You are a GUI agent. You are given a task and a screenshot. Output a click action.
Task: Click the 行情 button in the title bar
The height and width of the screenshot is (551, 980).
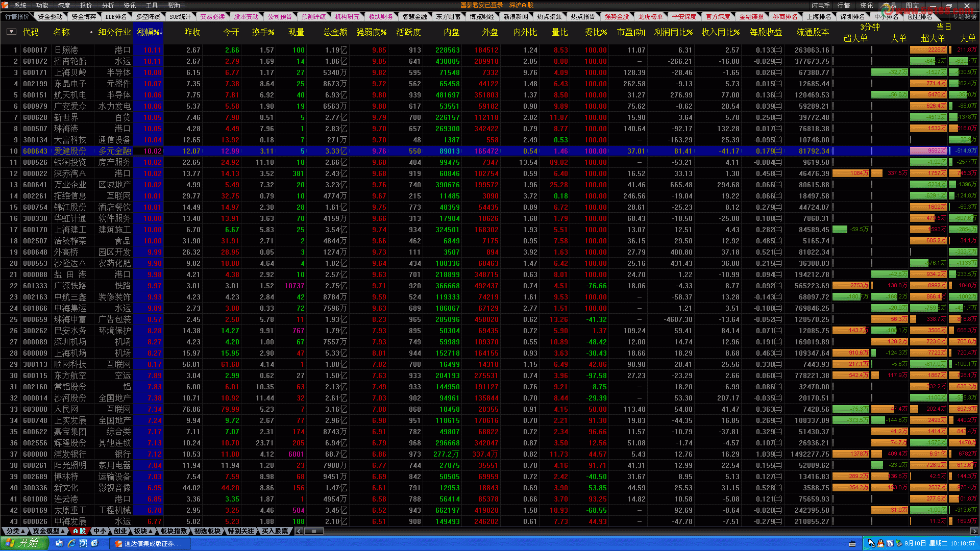point(844,5)
